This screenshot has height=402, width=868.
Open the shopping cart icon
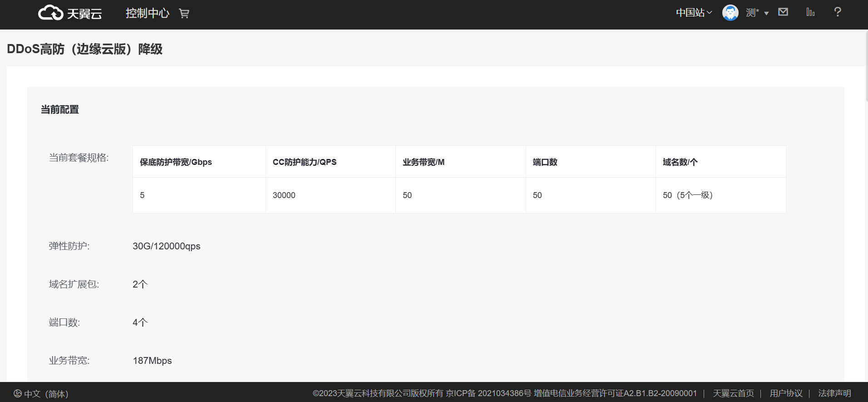pyautogui.click(x=184, y=14)
